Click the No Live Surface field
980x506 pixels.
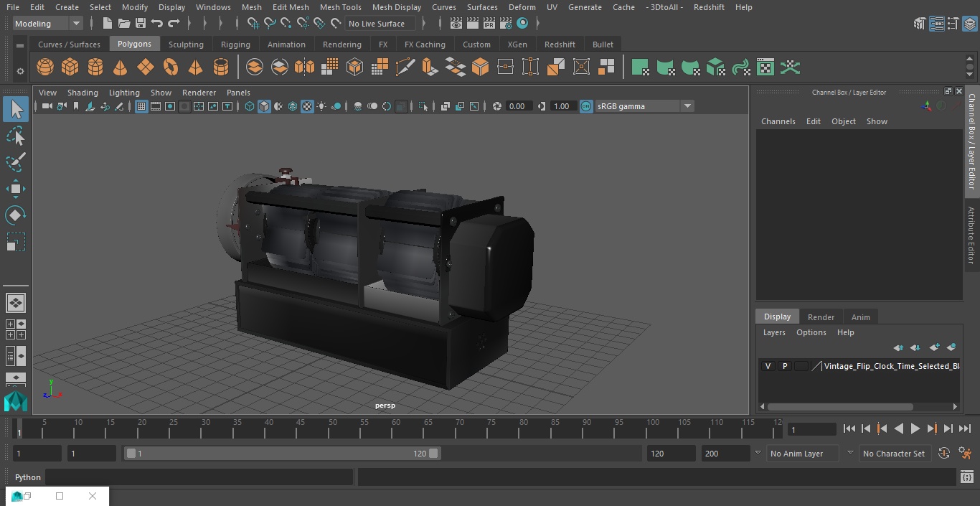380,24
